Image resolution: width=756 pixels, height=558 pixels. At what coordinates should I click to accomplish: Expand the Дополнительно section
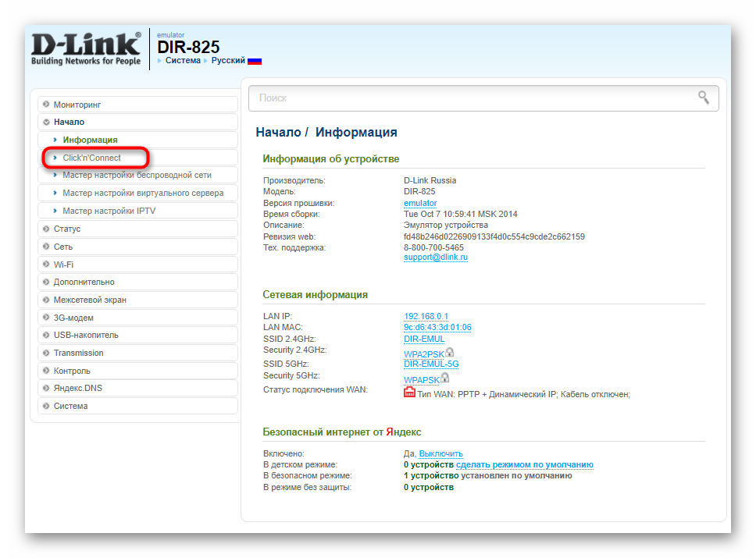click(137, 282)
